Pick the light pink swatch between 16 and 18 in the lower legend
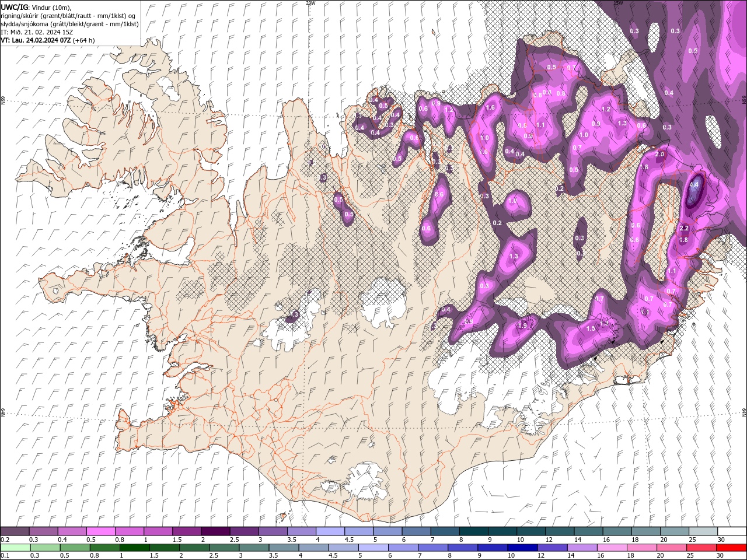Image resolution: width=747 pixels, height=560 pixels. (x=612, y=548)
